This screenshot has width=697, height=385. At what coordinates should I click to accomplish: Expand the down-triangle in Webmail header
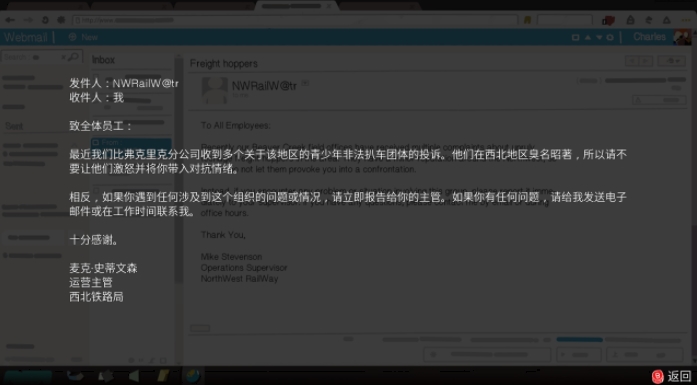coord(599,37)
